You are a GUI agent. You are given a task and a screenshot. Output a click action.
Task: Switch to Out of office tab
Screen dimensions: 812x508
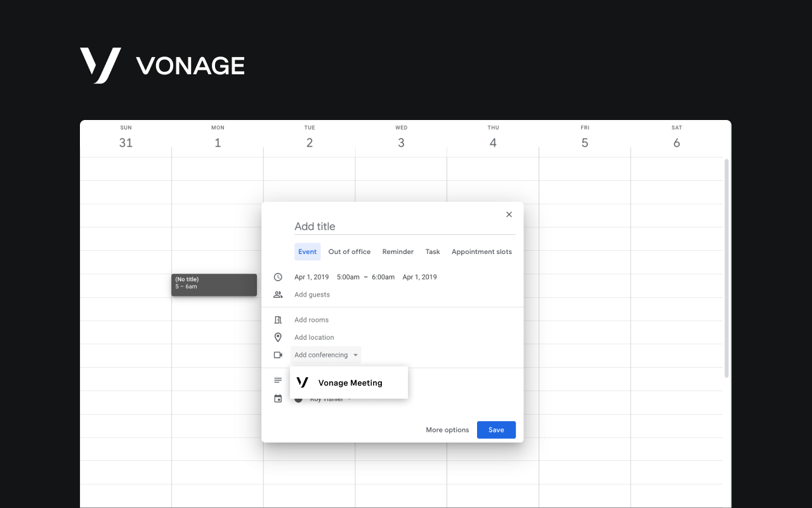[350, 252]
